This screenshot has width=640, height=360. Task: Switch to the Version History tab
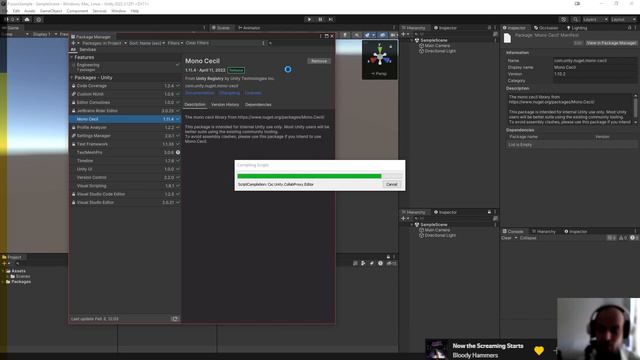[225, 104]
